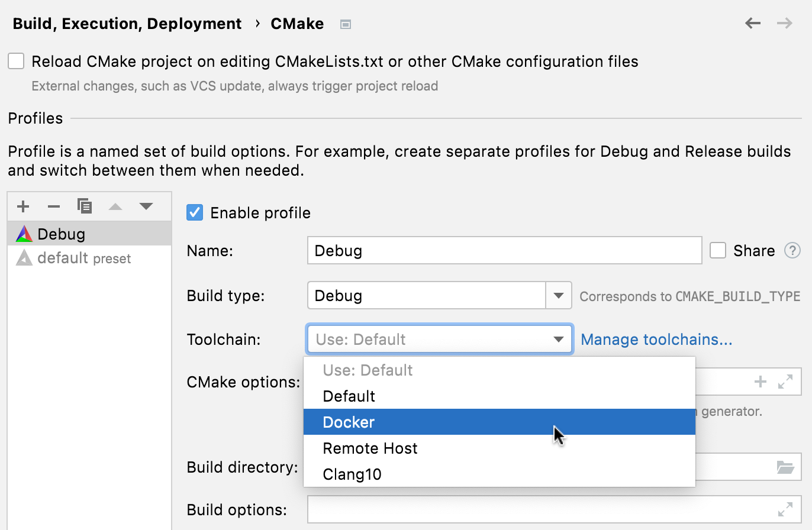Remove the selected profile using the minus icon

(x=54, y=206)
